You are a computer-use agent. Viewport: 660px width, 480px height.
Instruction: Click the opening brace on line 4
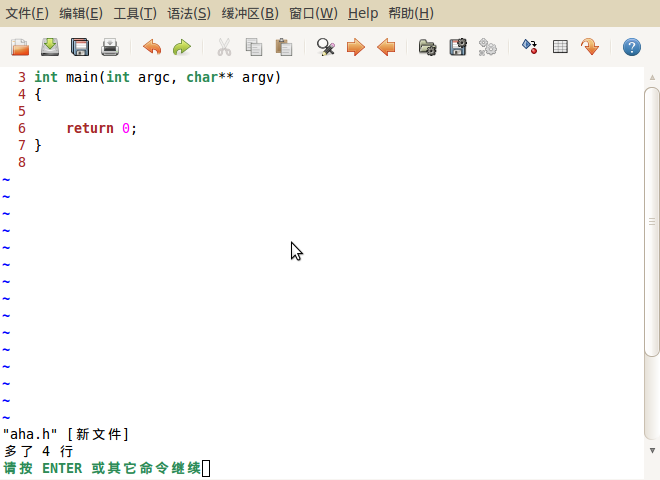(38, 94)
